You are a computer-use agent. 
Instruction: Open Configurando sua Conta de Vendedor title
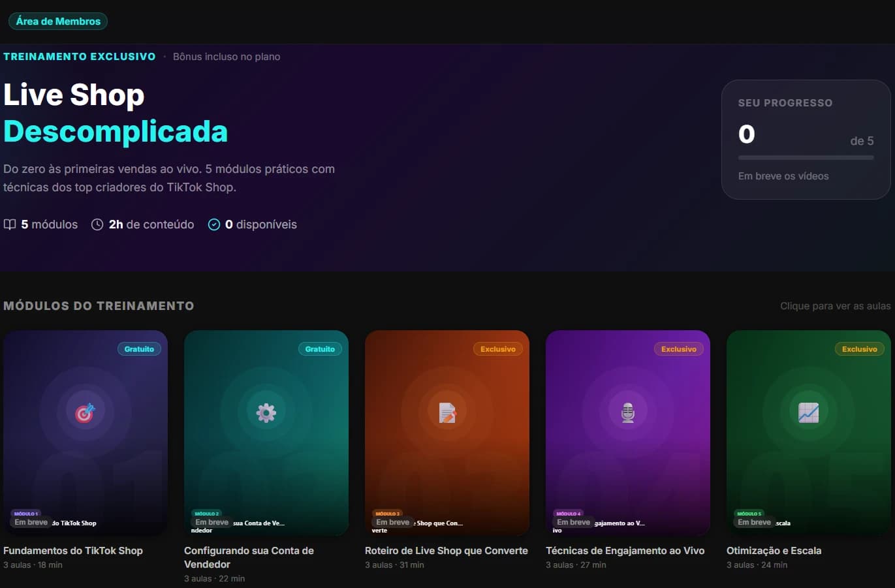pos(249,557)
